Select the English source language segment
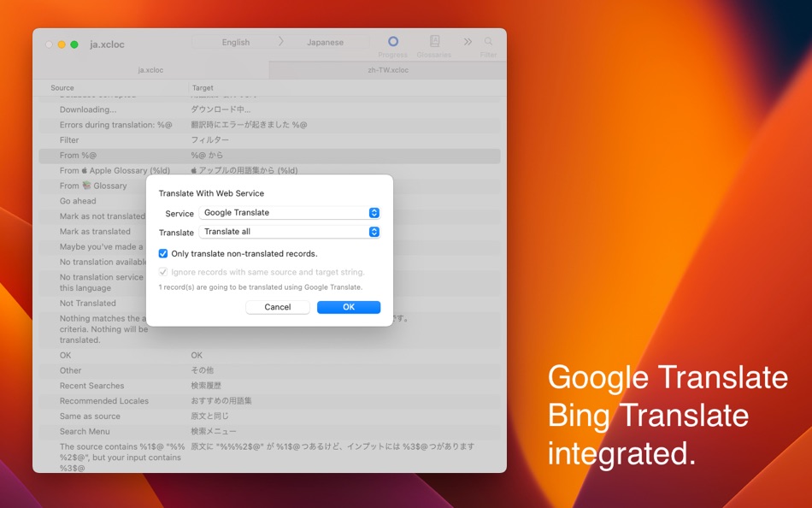This screenshot has height=508, width=812. pyautogui.click(x=236, y=42)
